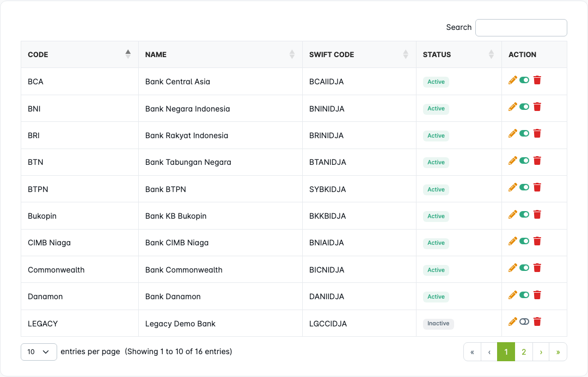Select page 1 in pagination
The image size is (588, 377).
506,352
